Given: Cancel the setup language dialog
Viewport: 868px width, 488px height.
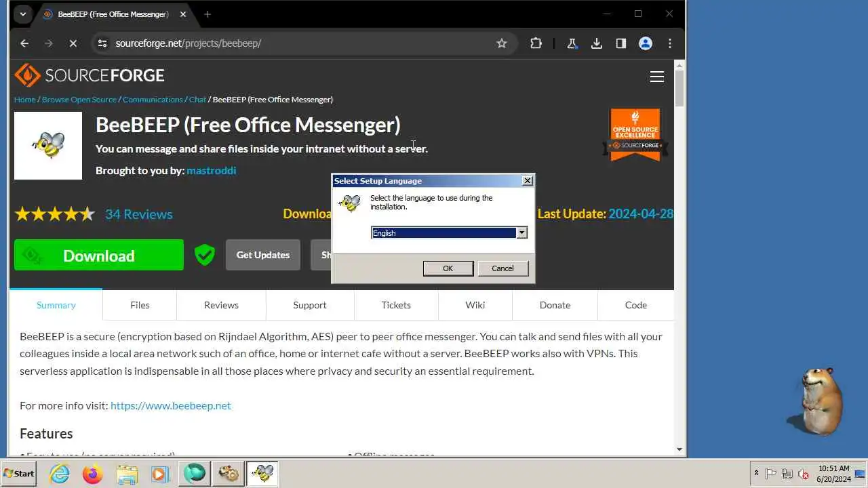Looking at the screenshot, I should [x=502, y=268].
